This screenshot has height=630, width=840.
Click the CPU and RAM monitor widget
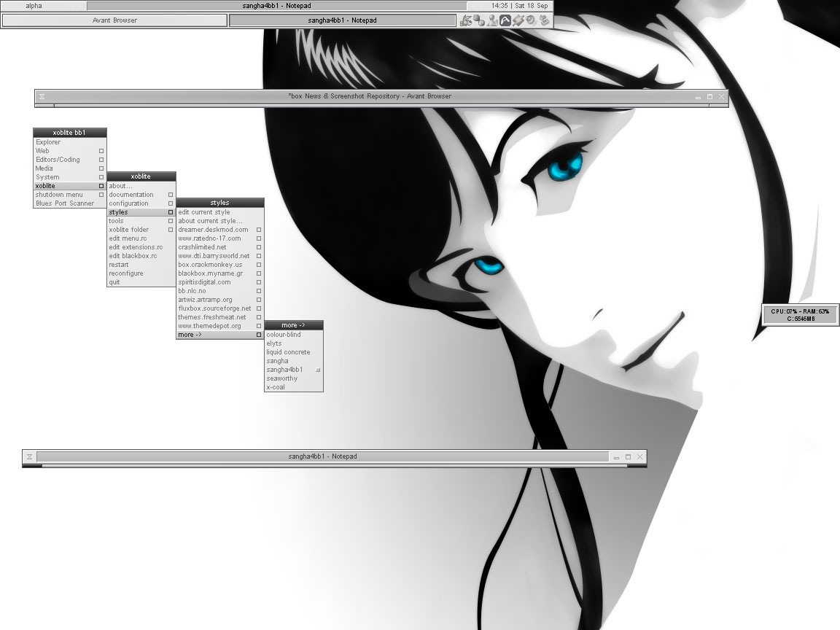(x=801, y=315)
